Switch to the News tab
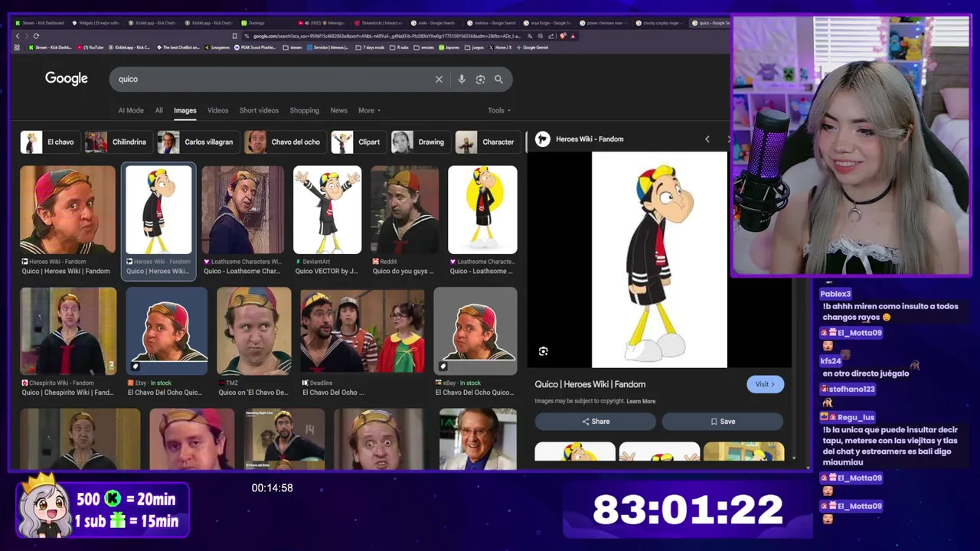The image size is (980, 551). pos(338,110)
